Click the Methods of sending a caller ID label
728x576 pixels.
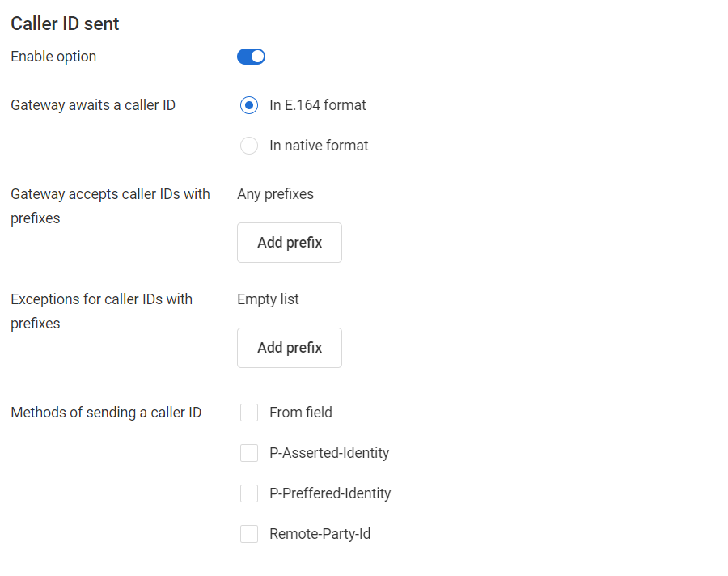coord(106,413)
